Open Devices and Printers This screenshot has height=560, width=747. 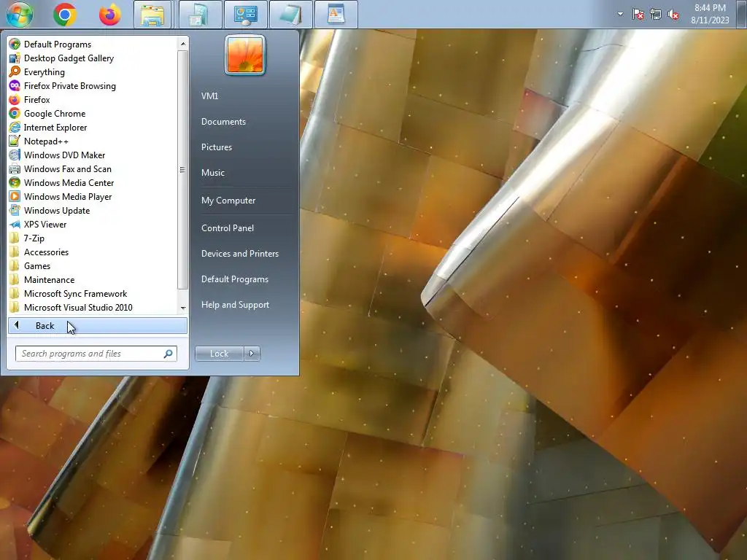point(240,253)
